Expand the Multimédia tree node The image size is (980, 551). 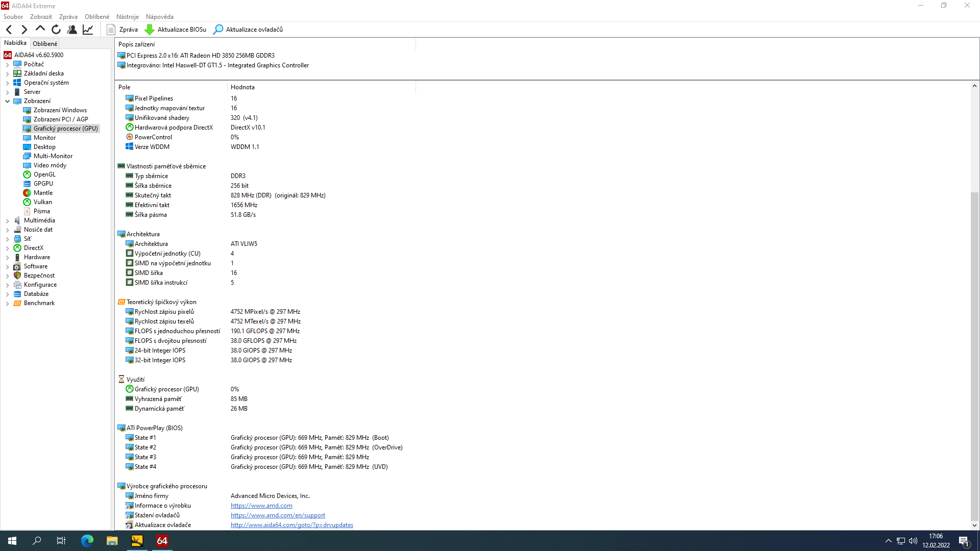click(x=8, y=220)
